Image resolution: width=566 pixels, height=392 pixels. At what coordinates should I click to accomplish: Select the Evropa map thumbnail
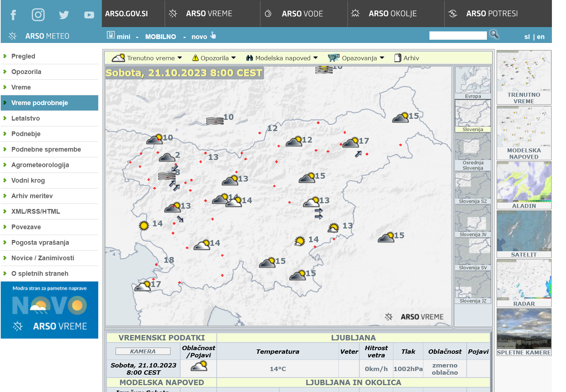pos(473,83)
